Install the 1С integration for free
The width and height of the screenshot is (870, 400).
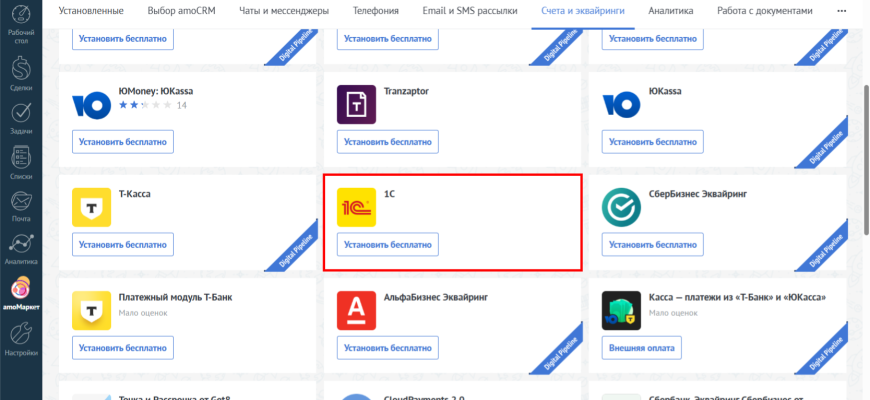pos(388,245)
